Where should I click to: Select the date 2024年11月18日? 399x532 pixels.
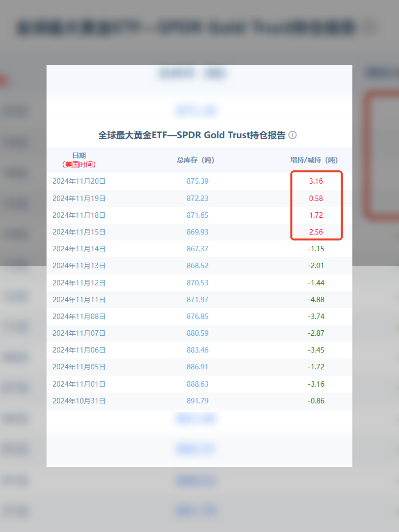[x=79, y=215]
